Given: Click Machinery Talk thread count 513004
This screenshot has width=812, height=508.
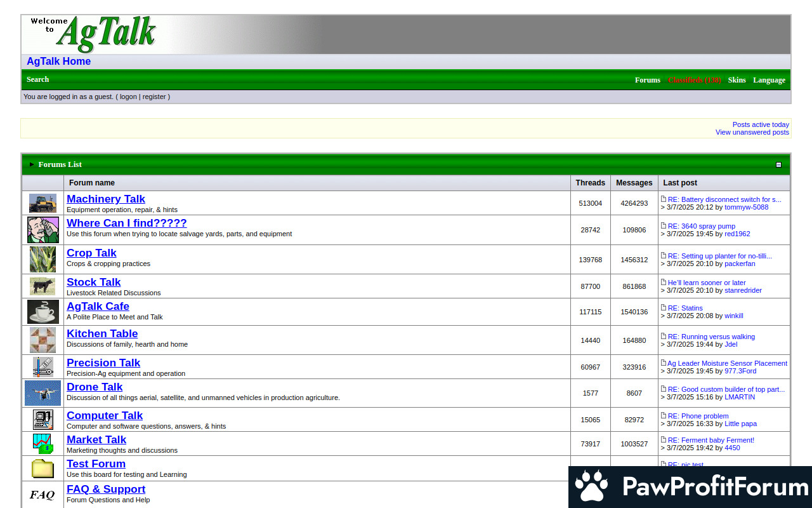Looking at the screenshot, I should pyautogui.click(x=591, y=203).
